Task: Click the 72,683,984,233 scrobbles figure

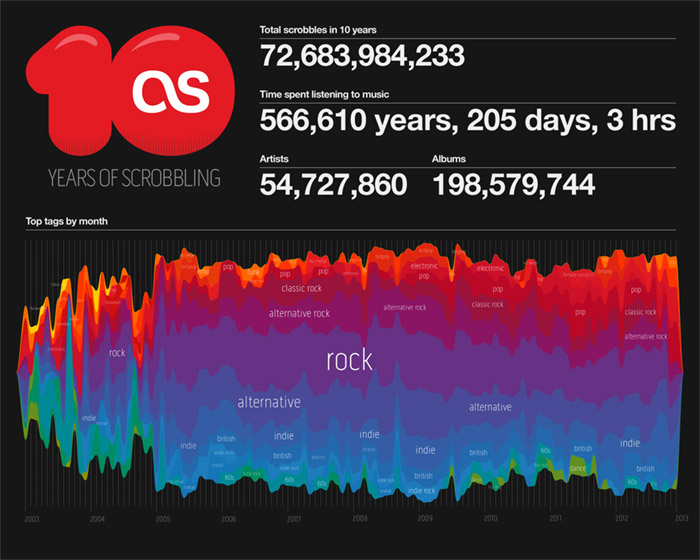Action: [x=362, y=56]
